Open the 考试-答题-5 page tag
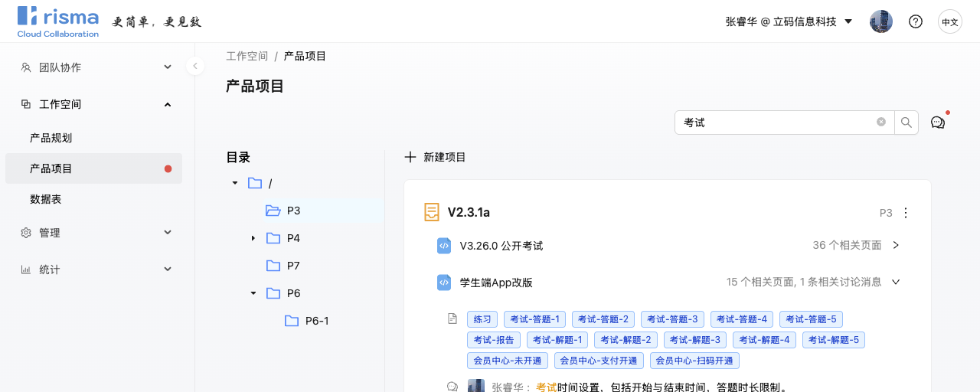 click(x=811, y=319)
